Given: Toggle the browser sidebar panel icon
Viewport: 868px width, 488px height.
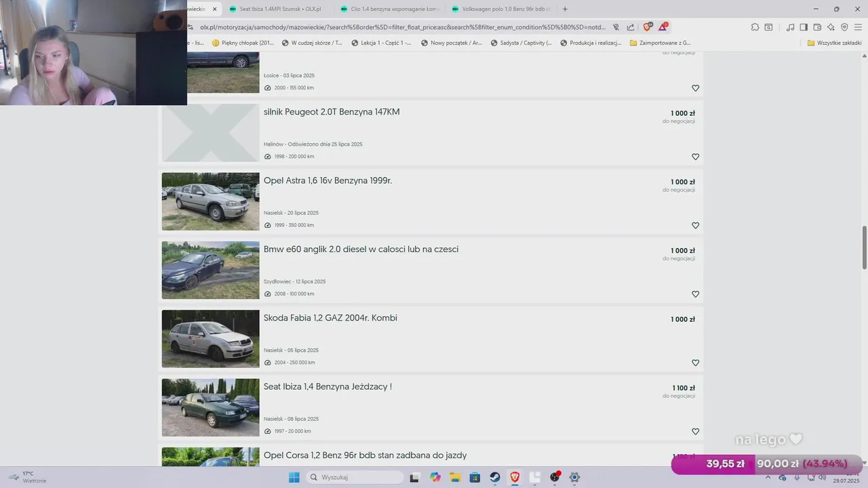Looking at the screenshot, I should tap(804, 27).
